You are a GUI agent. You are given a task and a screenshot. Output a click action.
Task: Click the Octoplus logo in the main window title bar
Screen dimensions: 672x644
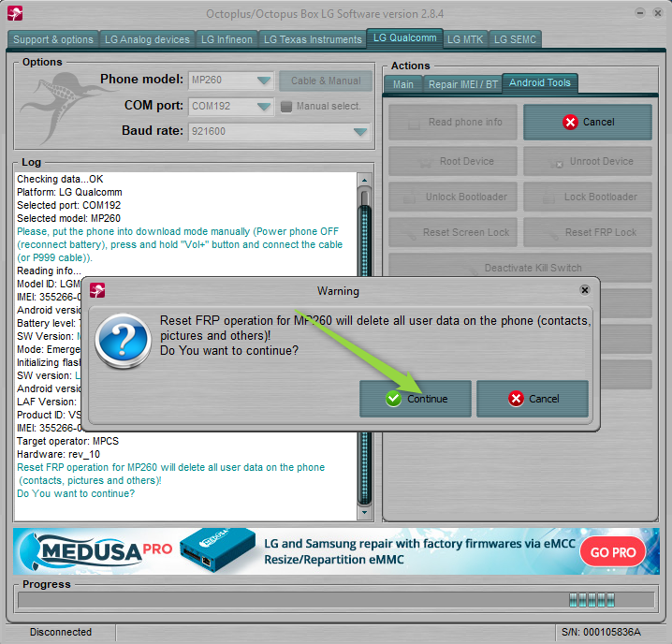point(15,13)
